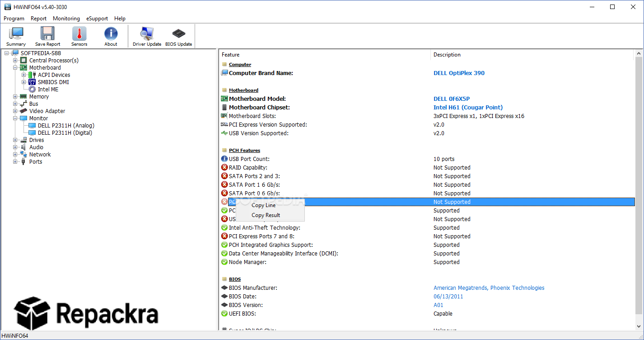
Task: Click the Intel ME gear icon
Action: point(32,90)
